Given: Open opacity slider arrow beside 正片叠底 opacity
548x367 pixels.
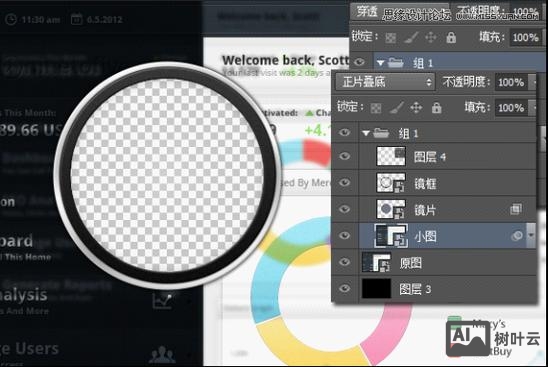Looking at the screenshot, I should pos(533,83).
